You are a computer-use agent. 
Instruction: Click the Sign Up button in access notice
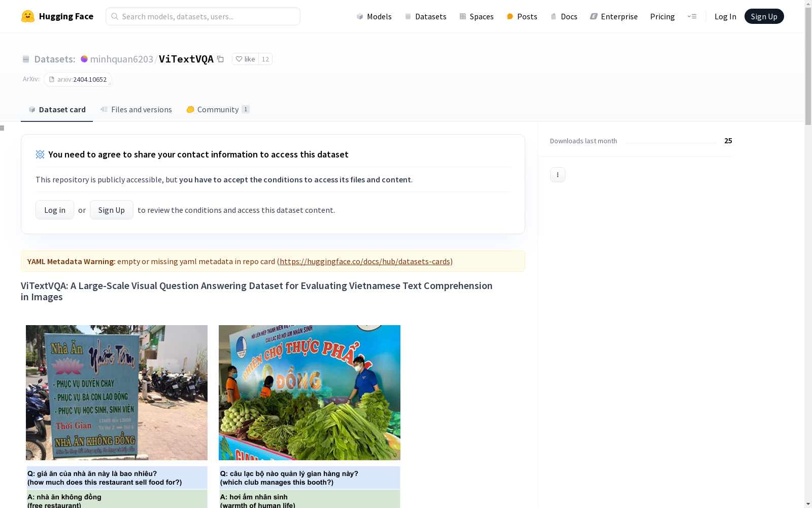(x=112, y=210)
